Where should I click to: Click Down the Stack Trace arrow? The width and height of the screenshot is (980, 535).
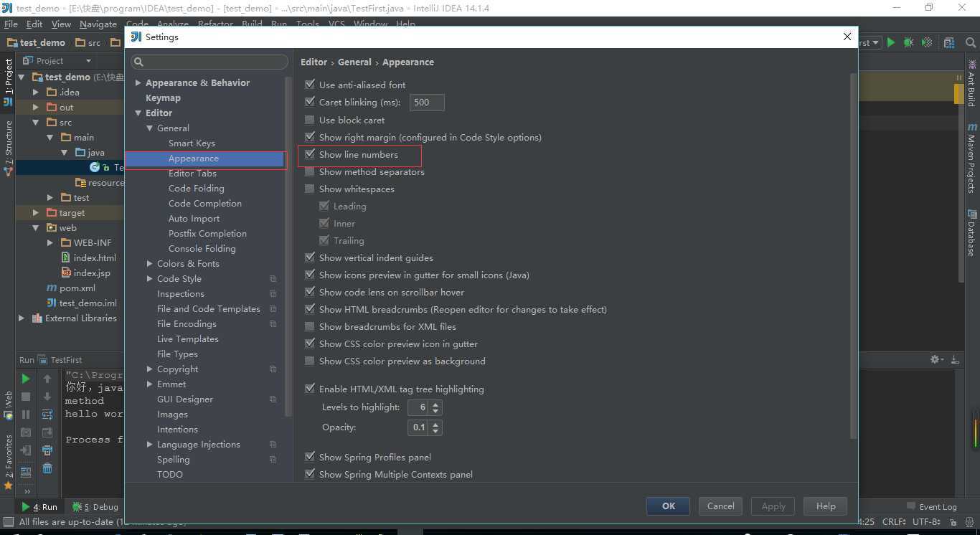click(x=47, y=397)
